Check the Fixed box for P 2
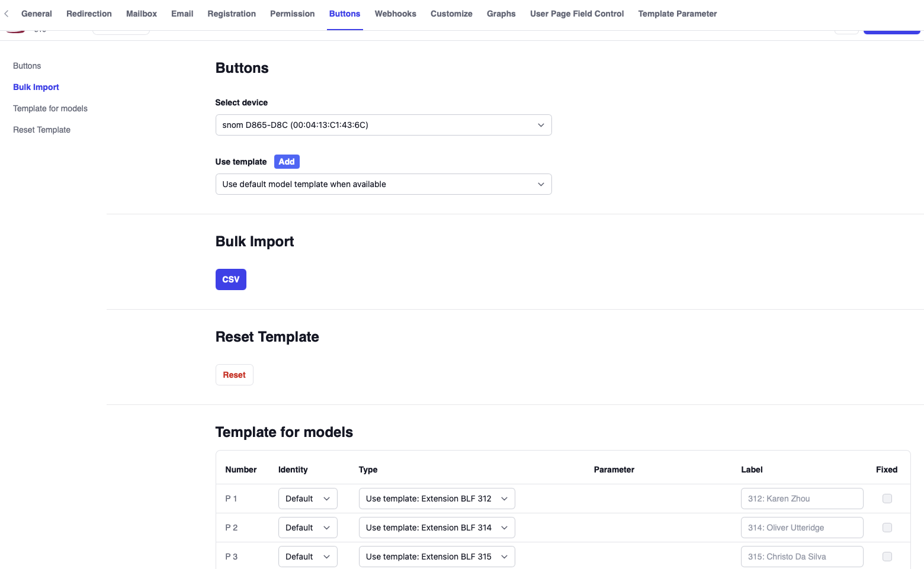 click(887, 527)
